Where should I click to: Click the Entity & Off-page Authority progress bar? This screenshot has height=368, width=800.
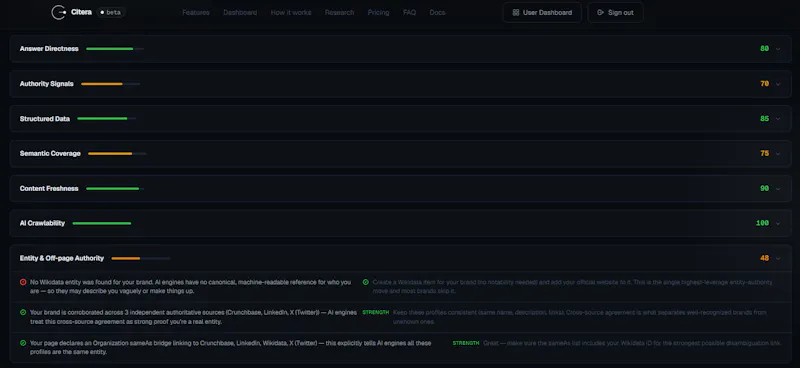(x=141, y=259)
